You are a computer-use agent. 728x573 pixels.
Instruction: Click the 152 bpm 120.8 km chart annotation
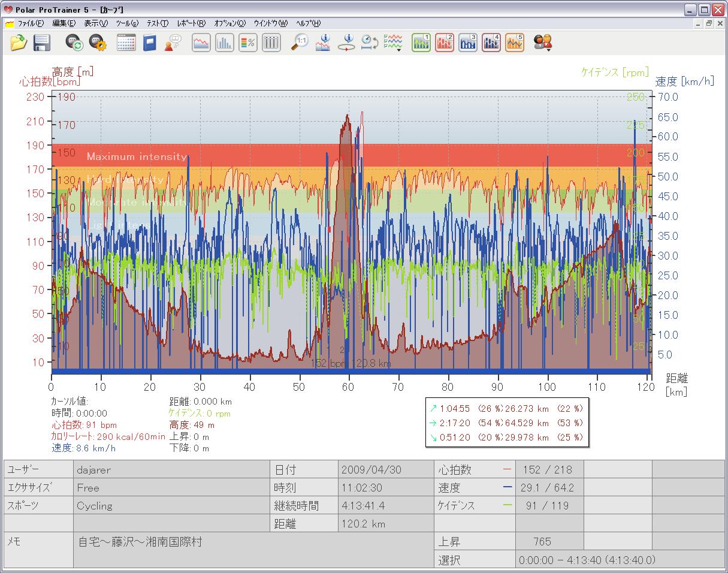(351, 363)
